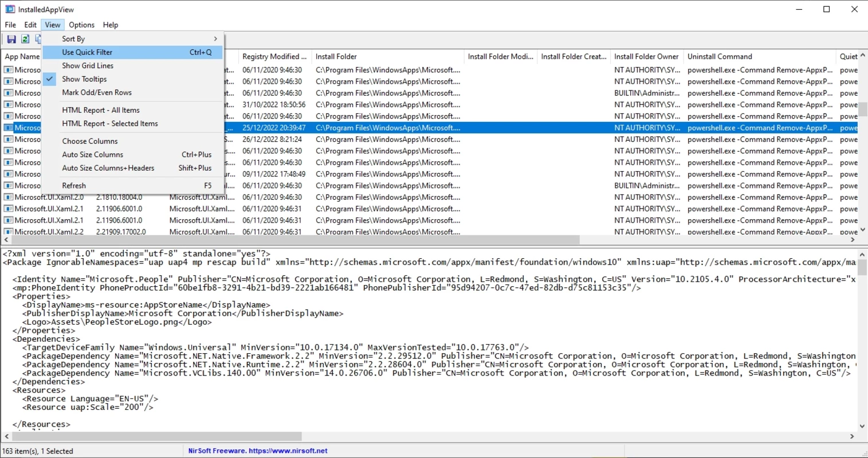Image resolution: width=868 pixels, height=458 pixels.
Task: Click the app icon on the 09/11/2022 17:48:49 row
Action: pos(9,174)
